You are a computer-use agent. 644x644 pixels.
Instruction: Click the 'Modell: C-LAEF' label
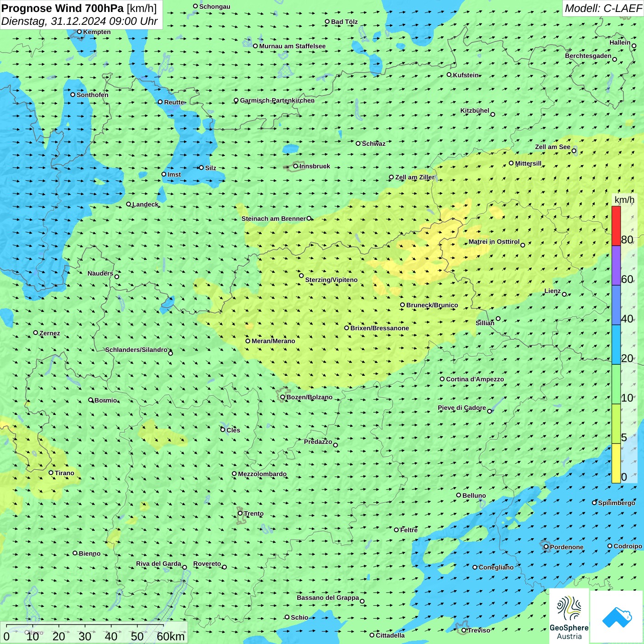click(x=603, y=8)
